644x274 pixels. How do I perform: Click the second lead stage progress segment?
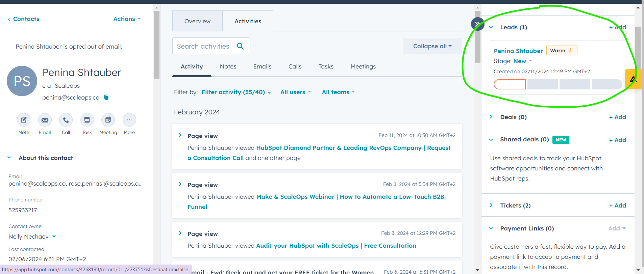point(542,84)
